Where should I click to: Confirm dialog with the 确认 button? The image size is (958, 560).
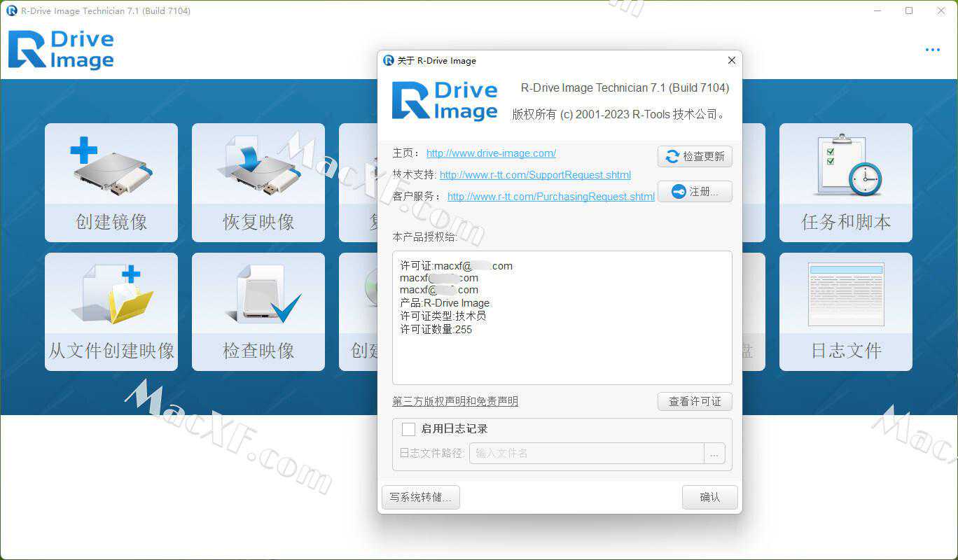coord(709,498)
